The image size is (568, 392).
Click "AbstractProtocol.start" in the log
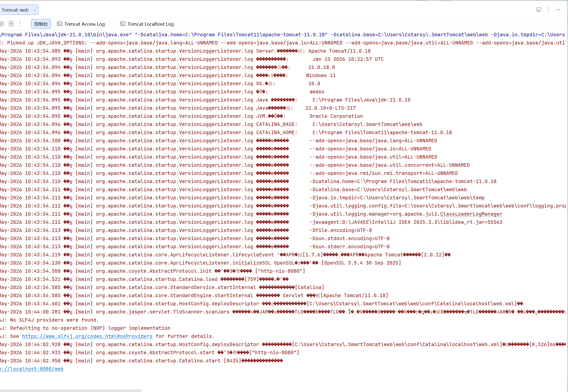182,352
